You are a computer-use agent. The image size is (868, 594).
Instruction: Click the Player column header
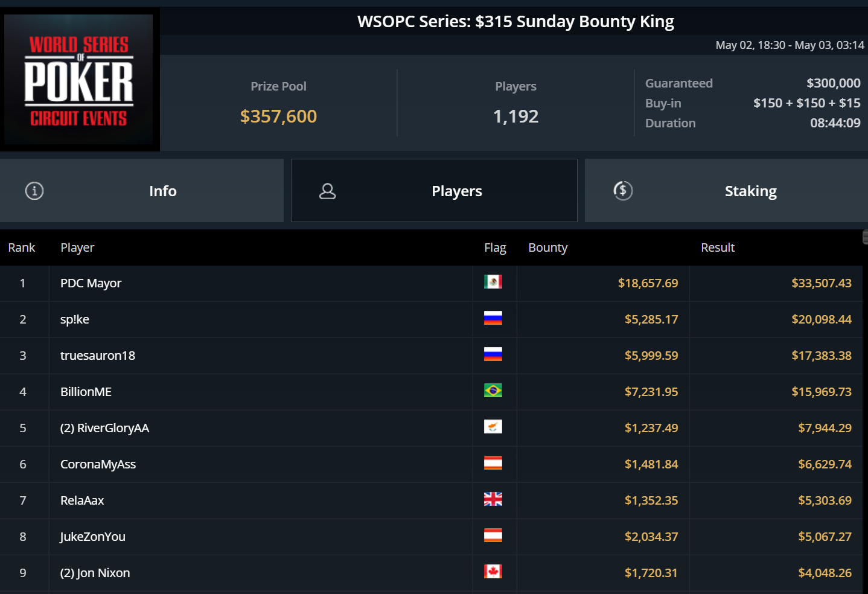(77, 247)
